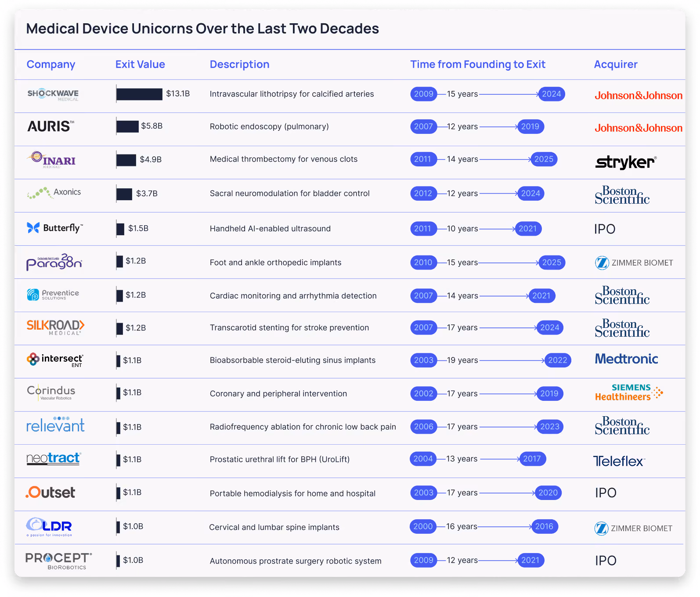
Task: Click the Corindus Vascular Robotics logo
Action: [x=51, y=392]
